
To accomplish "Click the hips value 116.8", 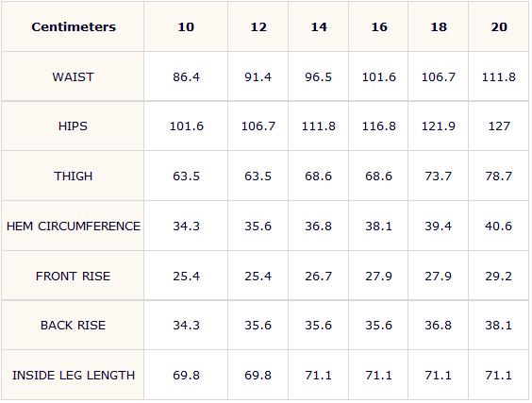I will coord(378,126).
